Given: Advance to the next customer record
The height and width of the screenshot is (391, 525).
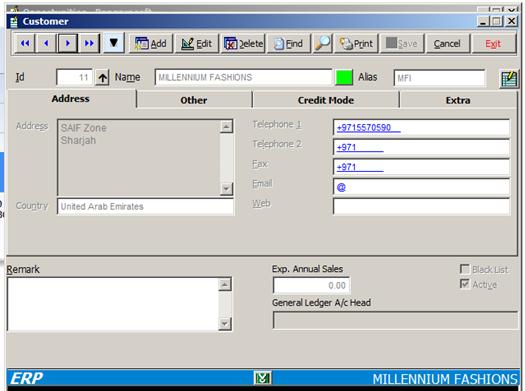Looking at the screenshot, I should tap(68, 43).
